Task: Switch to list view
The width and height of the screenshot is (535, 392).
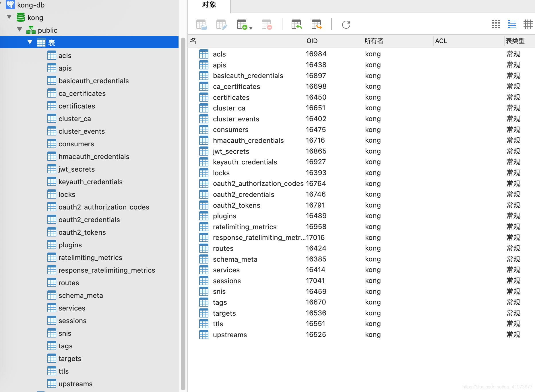Action: [x=512, y=24]
